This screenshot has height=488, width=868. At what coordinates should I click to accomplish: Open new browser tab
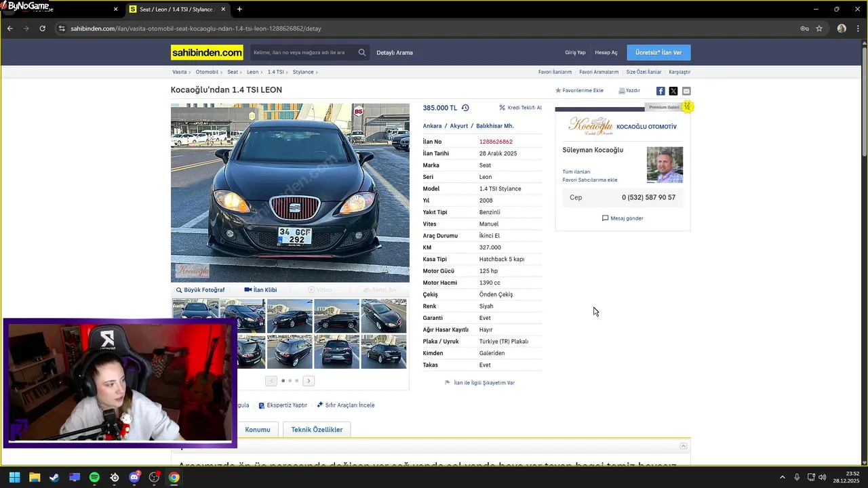point(239,9)
